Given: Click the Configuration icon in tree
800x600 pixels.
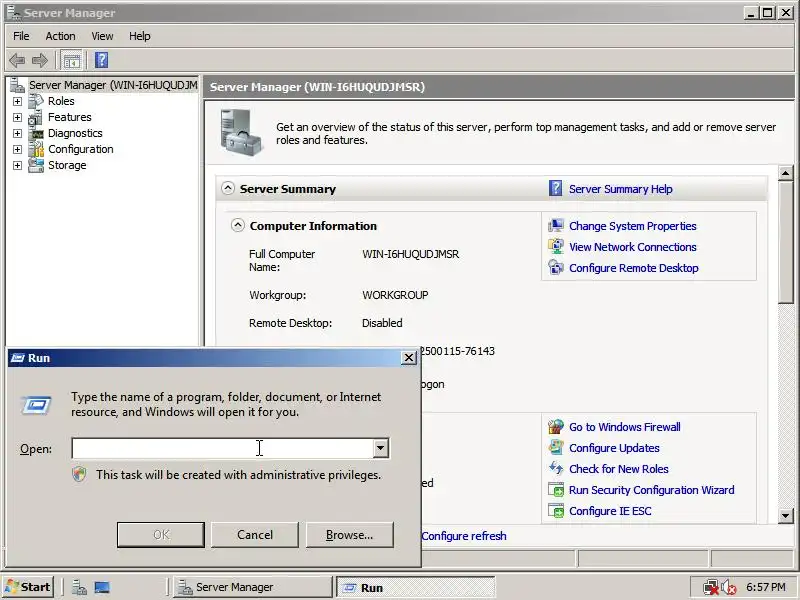Looking at the screenshot, I should [x=36, y=149].
